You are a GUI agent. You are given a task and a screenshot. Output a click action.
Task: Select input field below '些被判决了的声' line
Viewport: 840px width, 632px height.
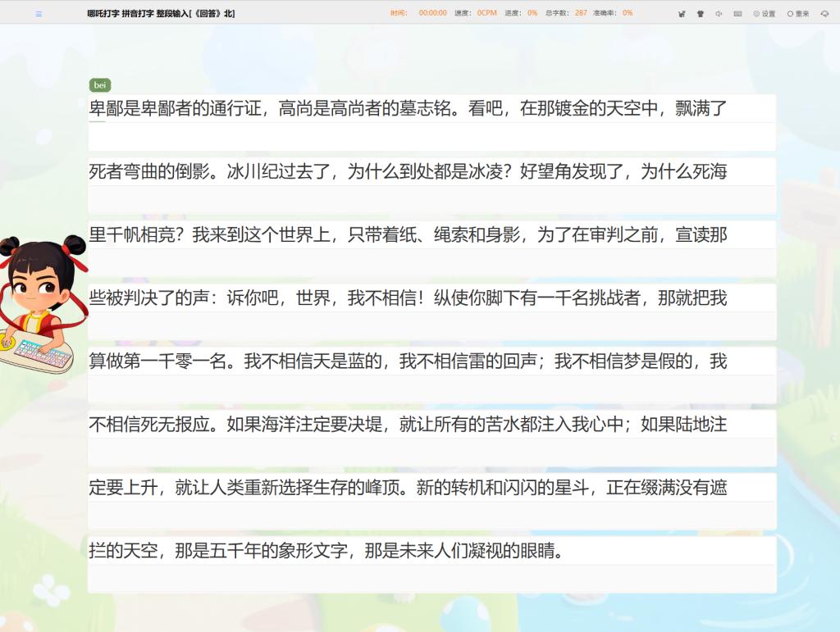pos(431,325)
